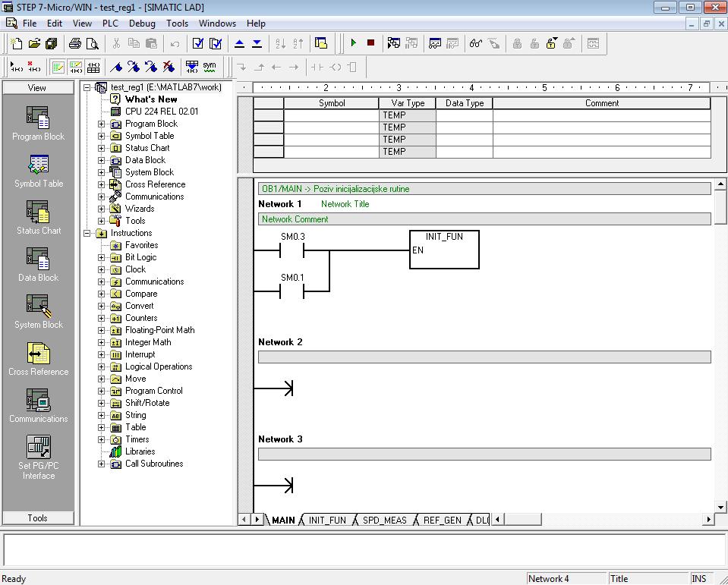Viewport: 728px width, 585px height.
Task: Expand the Counters instruction folder
Action: point(101,318)
